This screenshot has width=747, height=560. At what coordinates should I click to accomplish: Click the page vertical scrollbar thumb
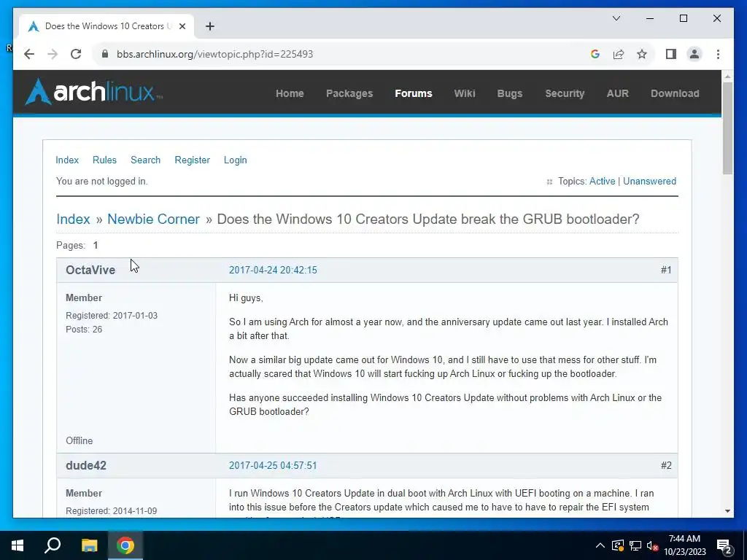click(727, 128)
